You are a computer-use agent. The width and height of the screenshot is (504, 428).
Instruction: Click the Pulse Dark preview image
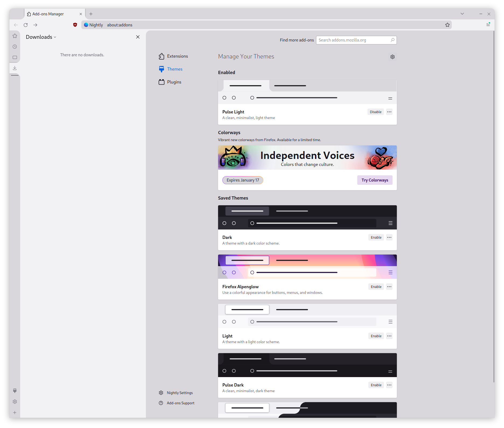coord(307,365)
